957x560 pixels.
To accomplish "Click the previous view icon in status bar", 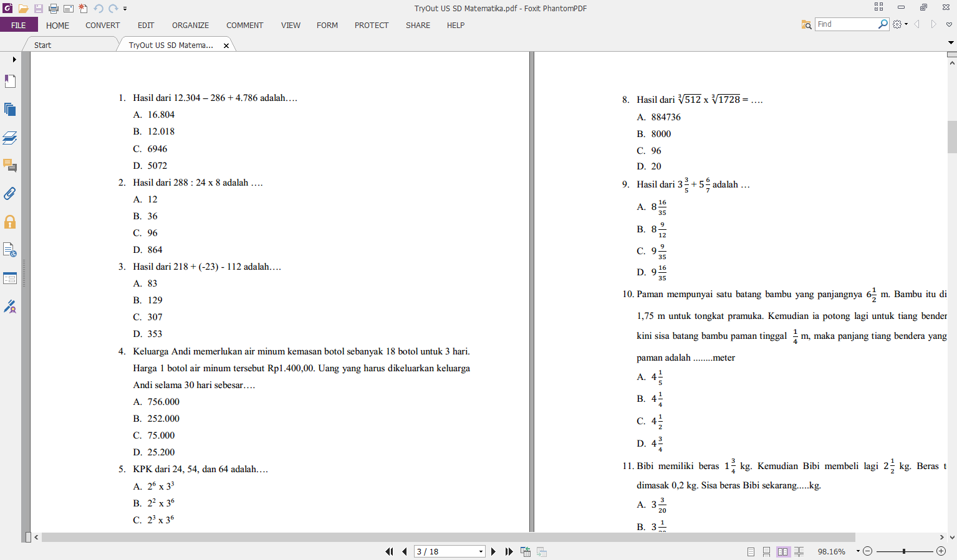I will pyautogui.click(x=526, y=551).
